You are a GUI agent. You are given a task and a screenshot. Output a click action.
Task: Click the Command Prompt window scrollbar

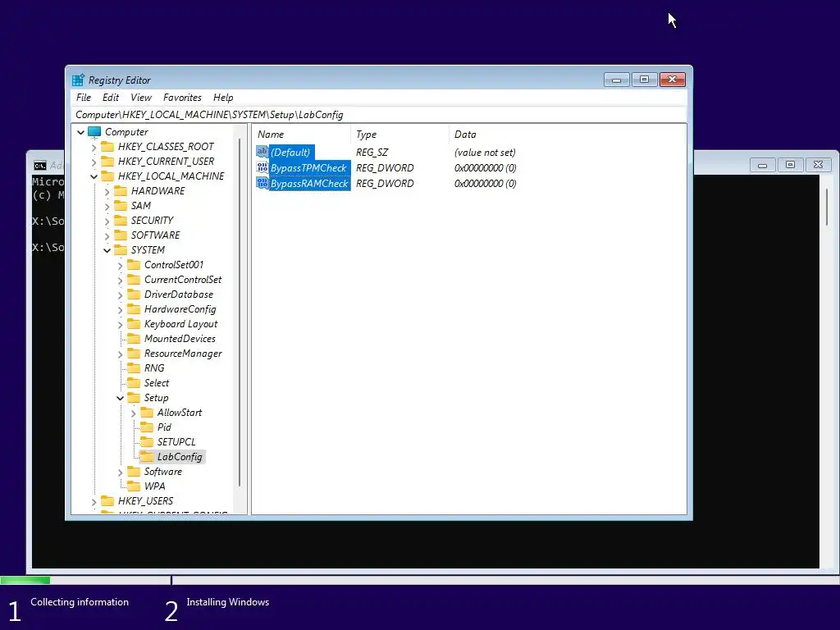pos(827,206)
